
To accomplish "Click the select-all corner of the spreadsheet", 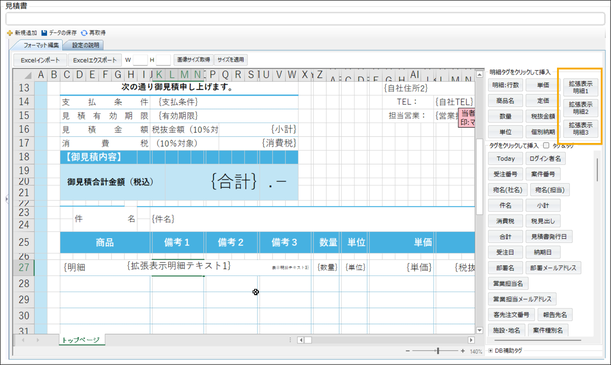I will point(24,75).
